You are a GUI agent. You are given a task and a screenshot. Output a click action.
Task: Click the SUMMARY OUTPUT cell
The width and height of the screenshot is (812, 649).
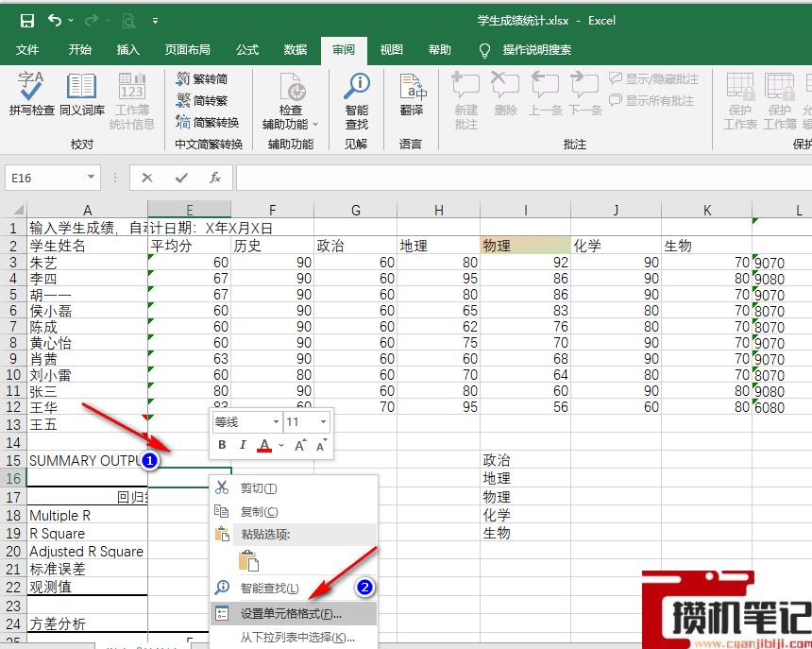88,460
